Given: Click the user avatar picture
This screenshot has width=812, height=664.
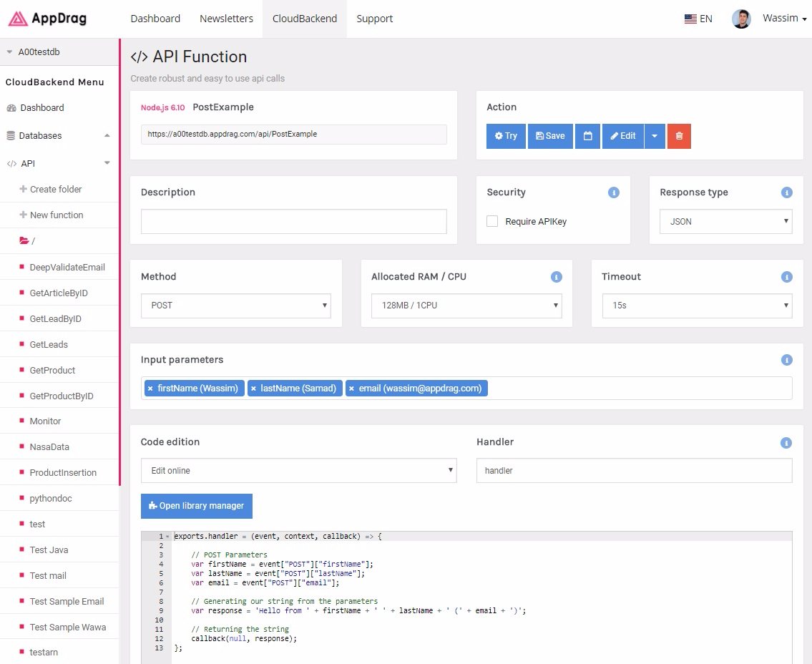Looking at the screenshot, I should pyautogui.click(x=741, y=19).
